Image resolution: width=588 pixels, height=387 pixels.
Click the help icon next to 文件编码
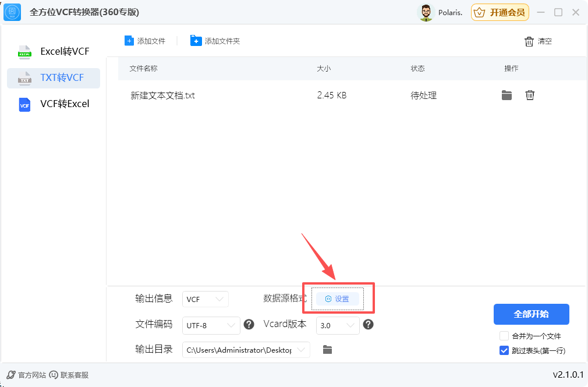tap(249, 324)
